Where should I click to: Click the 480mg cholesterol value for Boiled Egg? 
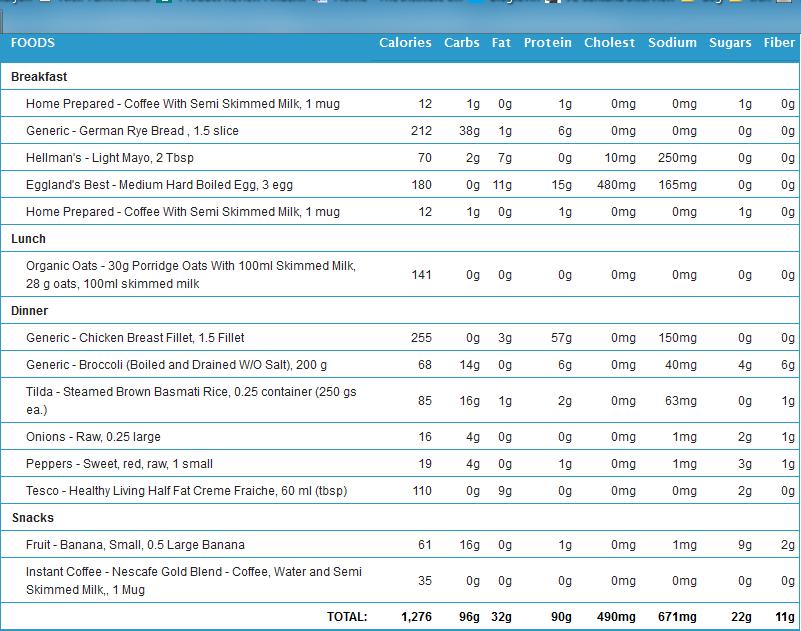coord(617,185)
